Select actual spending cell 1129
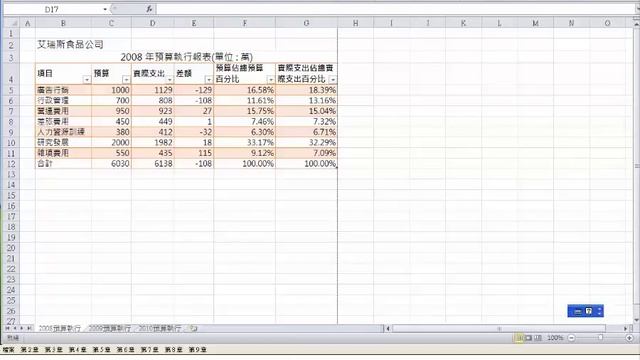Screen dimensions: 640x360 (153, 90)
